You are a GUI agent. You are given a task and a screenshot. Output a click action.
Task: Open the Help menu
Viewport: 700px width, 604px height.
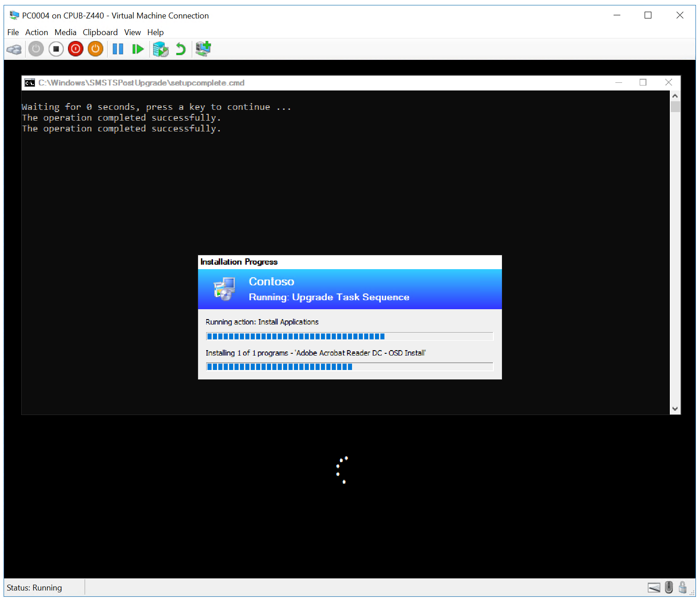[155, 32]
